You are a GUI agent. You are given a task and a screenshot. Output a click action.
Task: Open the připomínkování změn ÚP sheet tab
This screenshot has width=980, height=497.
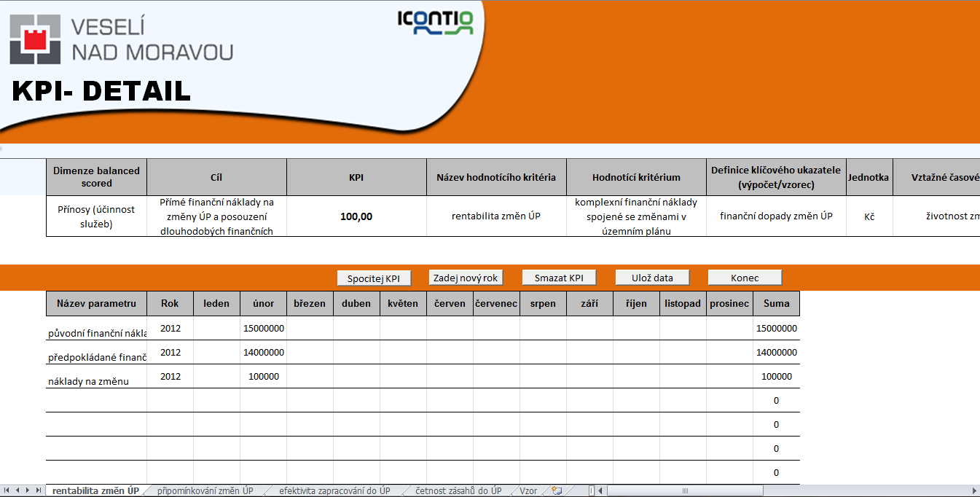pyautogui.click(x=205, y=490)
